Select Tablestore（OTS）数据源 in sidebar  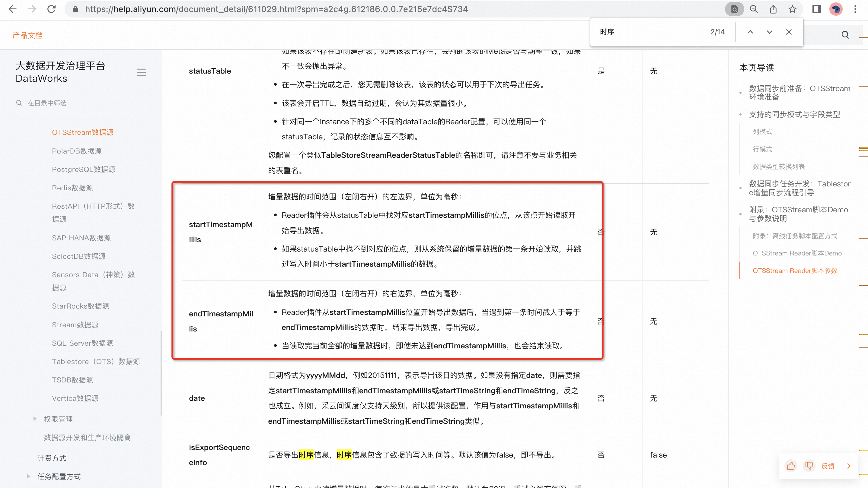[96, 361]
